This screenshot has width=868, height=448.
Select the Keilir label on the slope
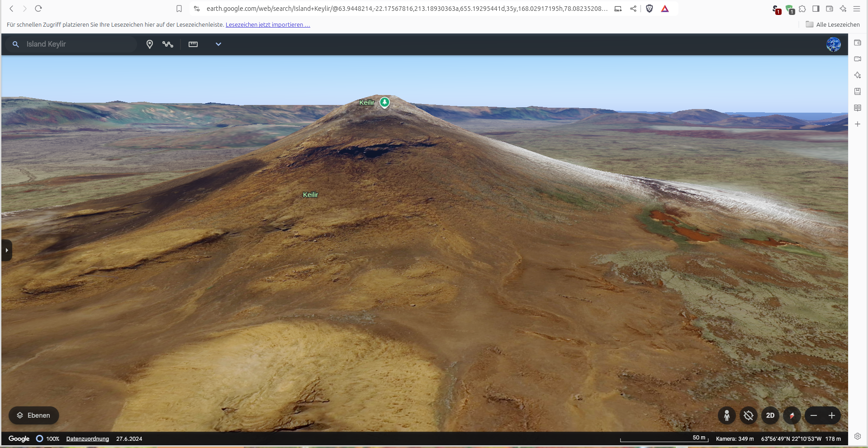[310, 195]
